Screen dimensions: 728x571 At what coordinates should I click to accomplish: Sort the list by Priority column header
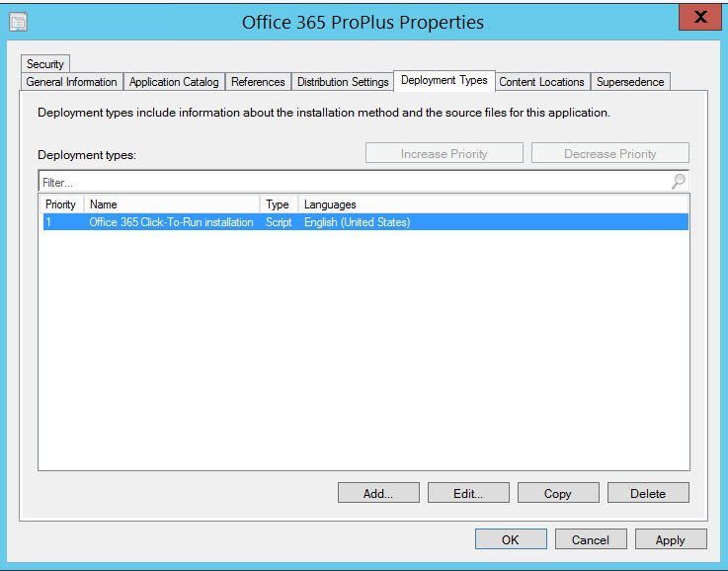(60, 204)
